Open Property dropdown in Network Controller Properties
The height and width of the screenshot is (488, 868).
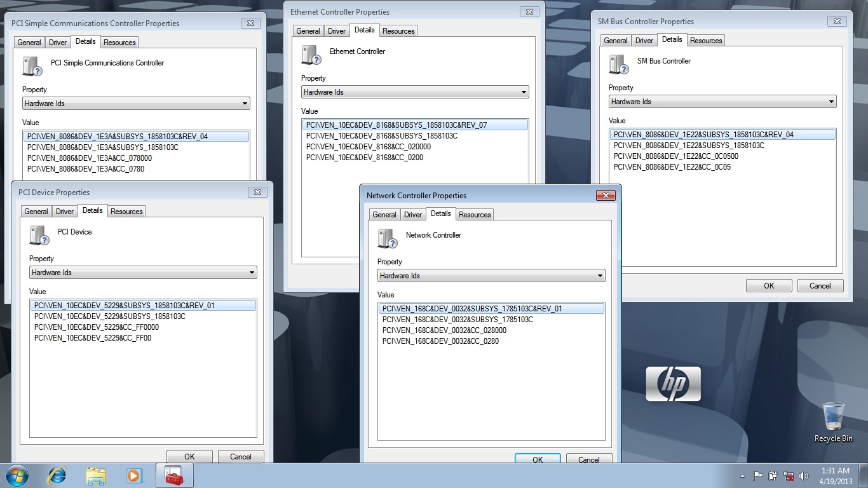(491, 276)
